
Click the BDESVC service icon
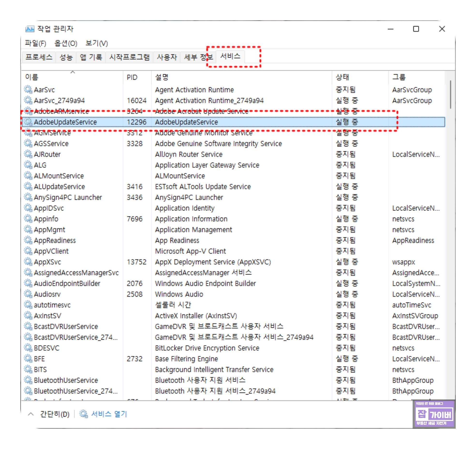[28, 348]
